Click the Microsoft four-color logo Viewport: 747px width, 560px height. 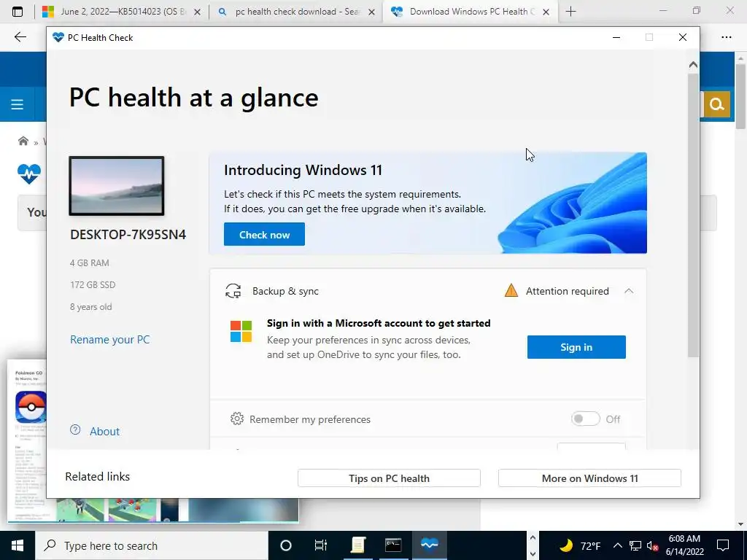(241, 331)
